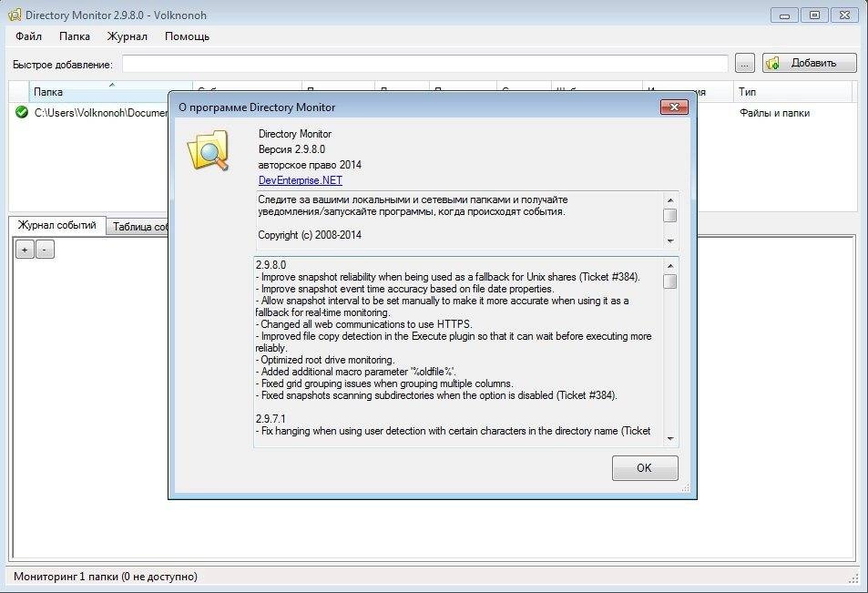The image size is (868, 593).
Task: Click the 2.9.7.1 changelog heading
Action: tap(271, 419)
